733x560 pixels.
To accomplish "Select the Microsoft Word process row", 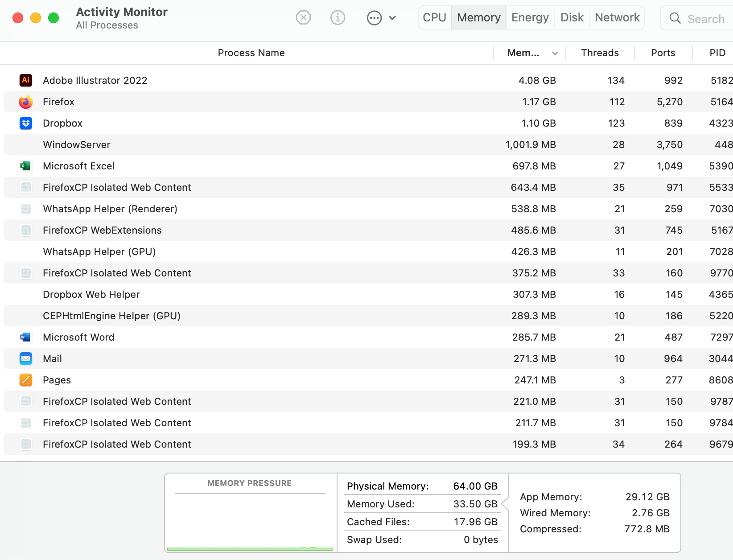I will 368,337.
